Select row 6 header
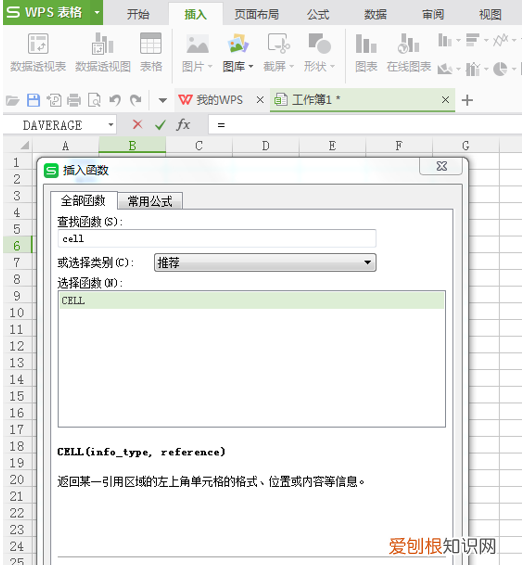Screen dimensions: 522x565 pyautogui.click(x=17, y=246)
